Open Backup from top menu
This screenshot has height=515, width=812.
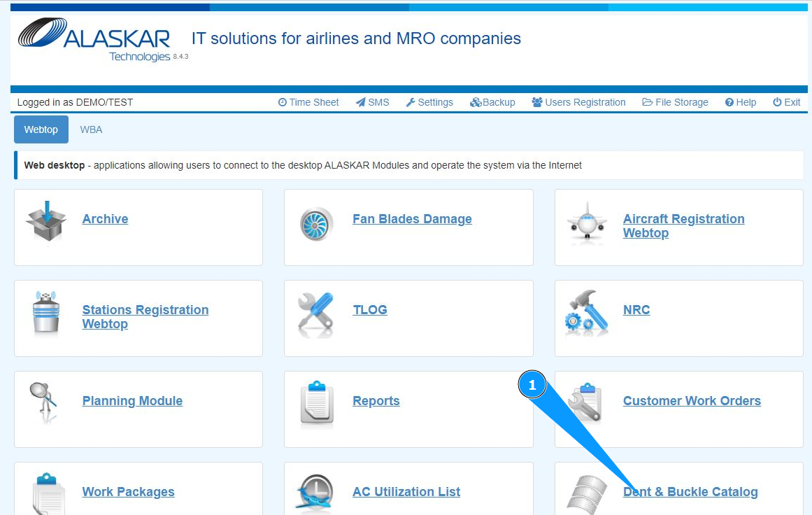tap(492, 102)
